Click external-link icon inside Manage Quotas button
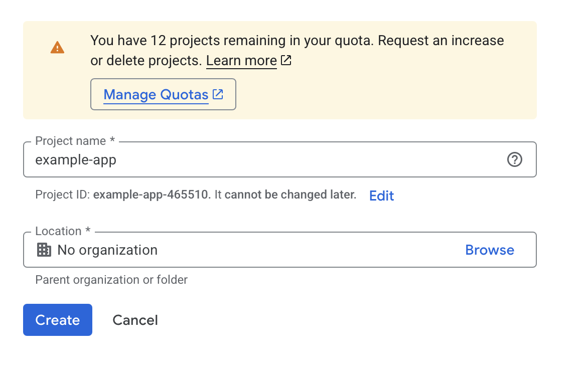Screen dimensions: 588x378 coord(218,94)
